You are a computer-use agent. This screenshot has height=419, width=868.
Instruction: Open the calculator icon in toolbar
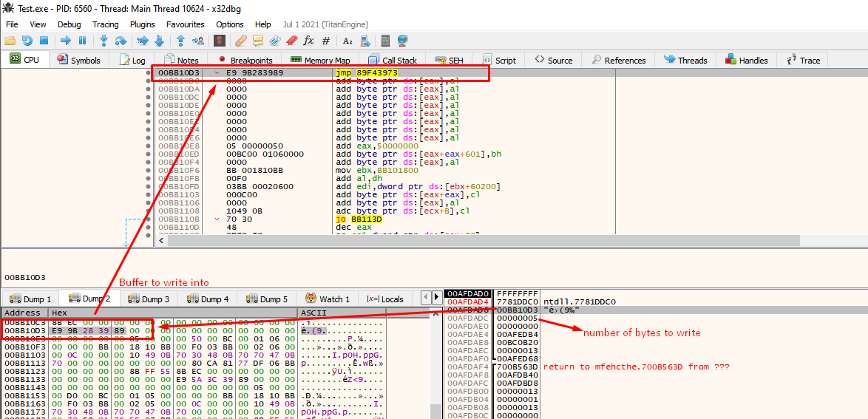point(385,41)
